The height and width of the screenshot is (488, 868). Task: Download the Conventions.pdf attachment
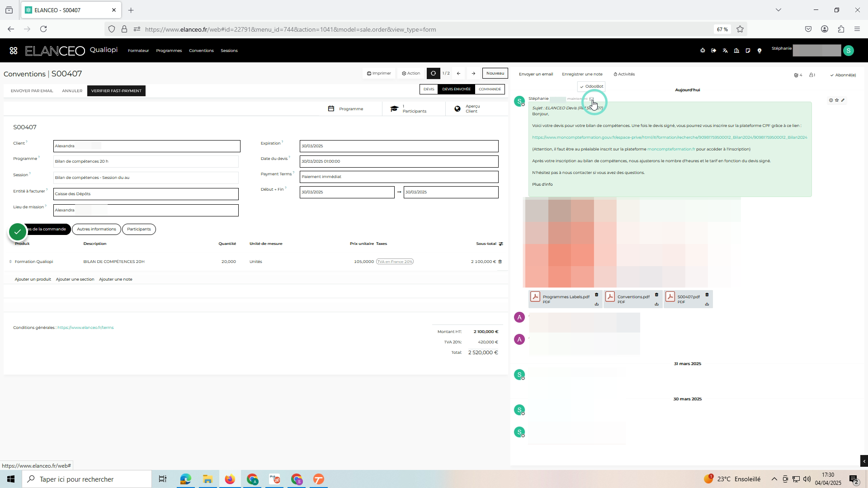coord(656,304)
